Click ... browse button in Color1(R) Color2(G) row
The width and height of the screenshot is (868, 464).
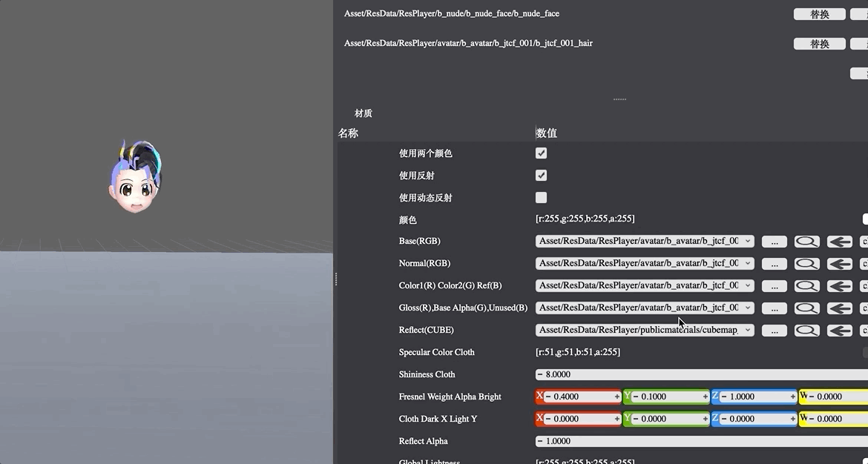click(774, 286)
